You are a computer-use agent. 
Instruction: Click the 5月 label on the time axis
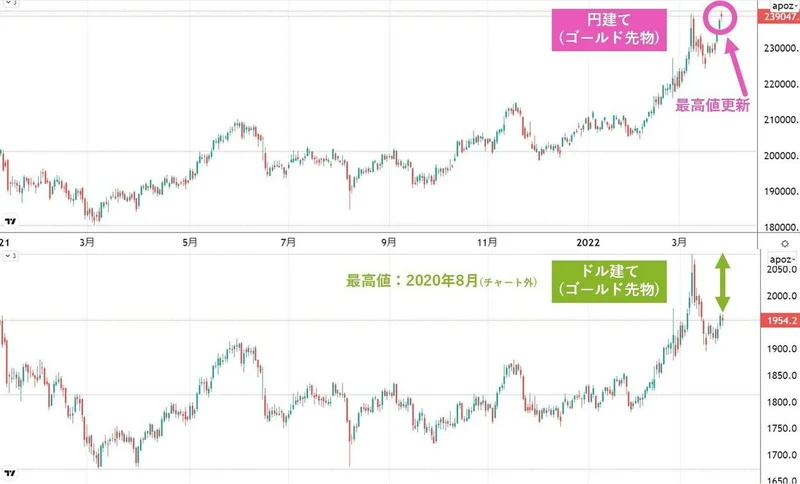pyautogui.click(x=189, y=242)
